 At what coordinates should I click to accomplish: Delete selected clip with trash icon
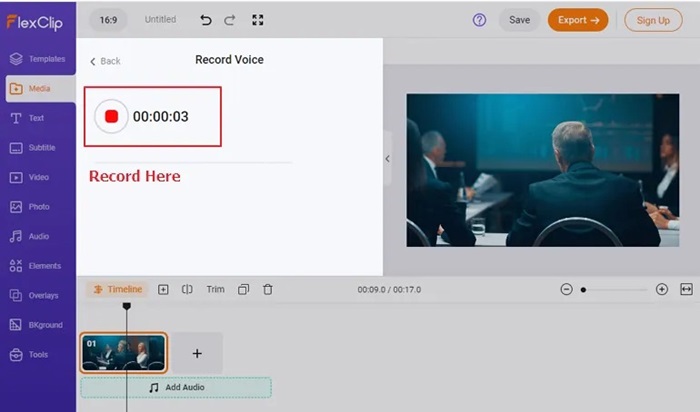[x=268, y=289]
